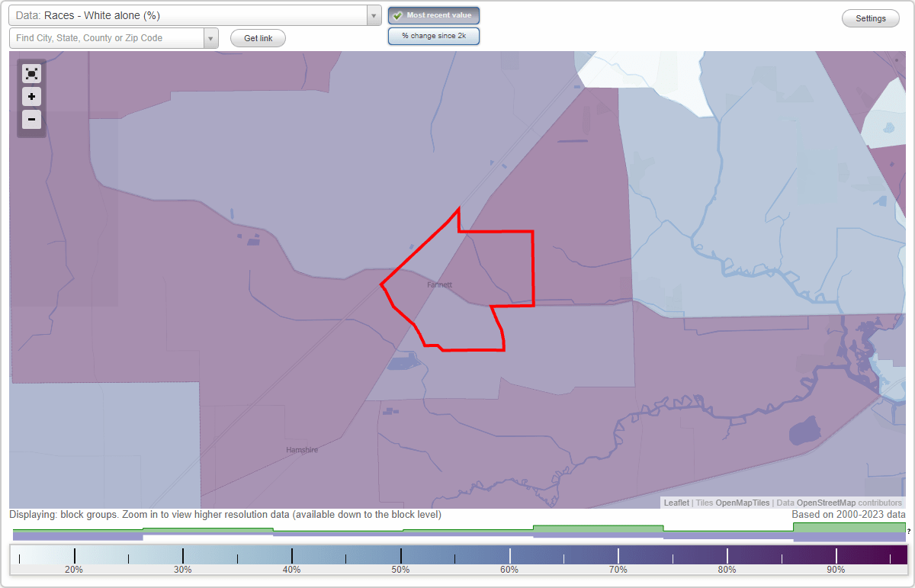Click the Hamshire map label
The height and width of the screenshot is (588, 915).
point(301,449)
